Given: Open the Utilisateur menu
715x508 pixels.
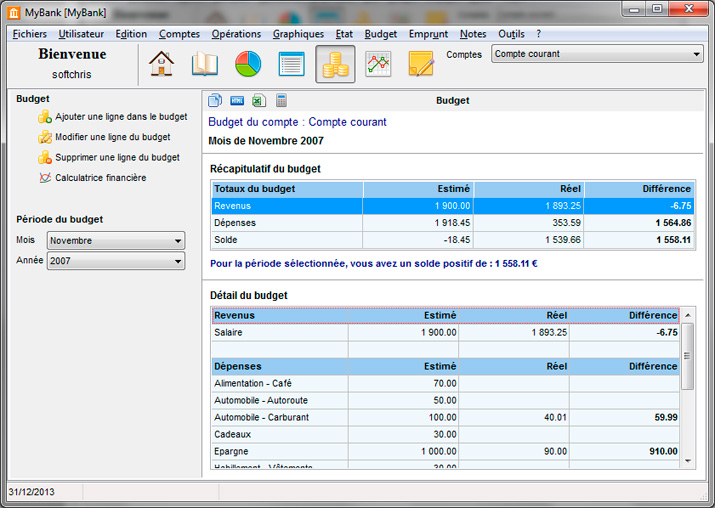Looking at the screenshot, I should pos(81,34).
